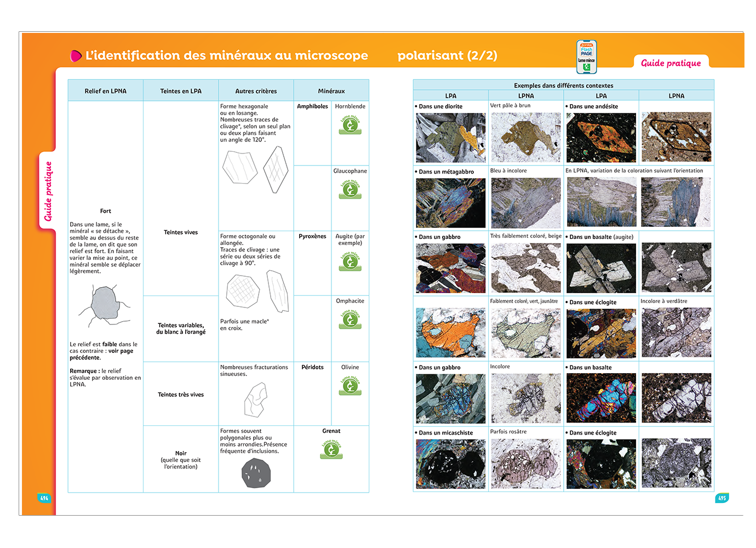
Task: Click the Grenat lame mince icon
Action: click(331, 449)
